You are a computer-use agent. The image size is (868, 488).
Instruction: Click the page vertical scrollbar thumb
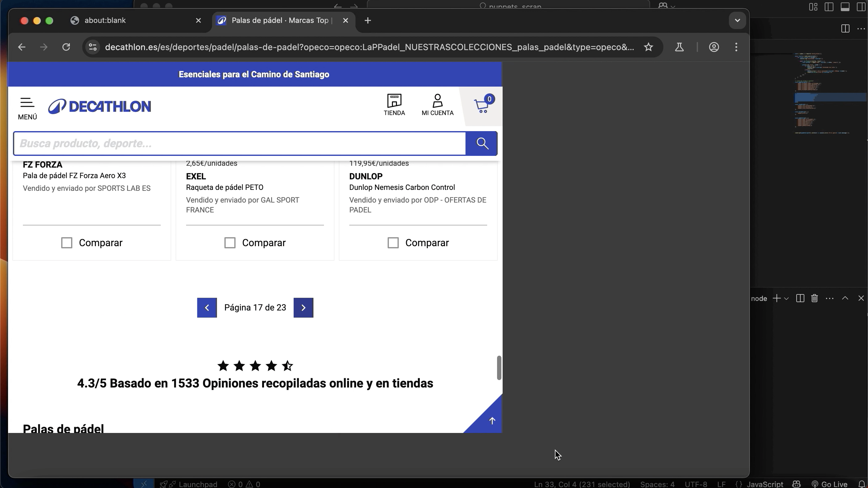(x=499, y=368)
